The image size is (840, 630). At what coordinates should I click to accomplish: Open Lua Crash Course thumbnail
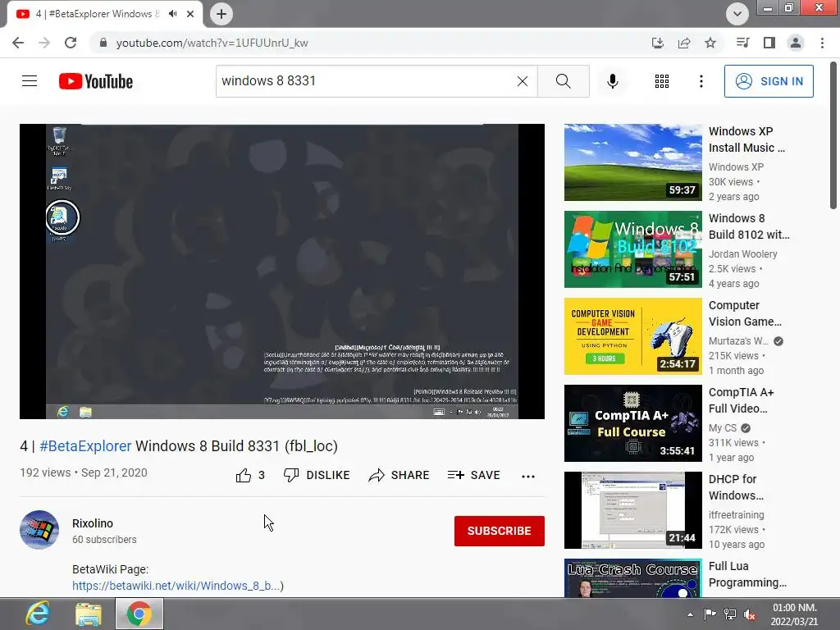click(632, 578)
